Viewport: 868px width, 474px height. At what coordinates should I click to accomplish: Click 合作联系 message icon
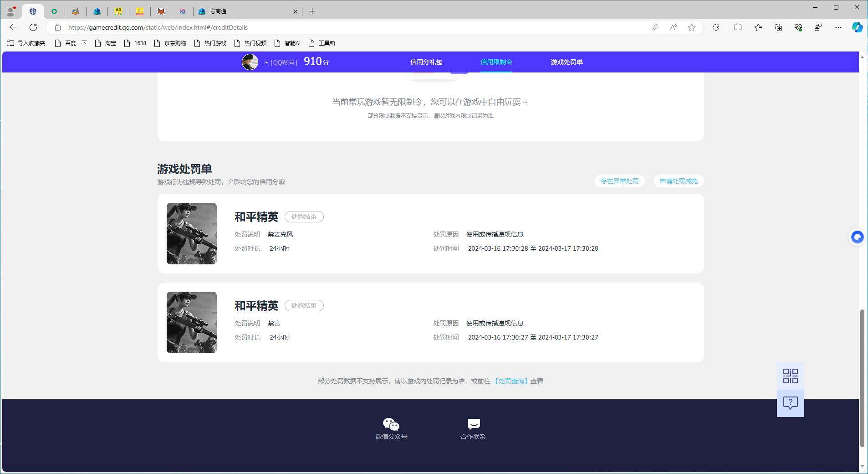(474, 424)
